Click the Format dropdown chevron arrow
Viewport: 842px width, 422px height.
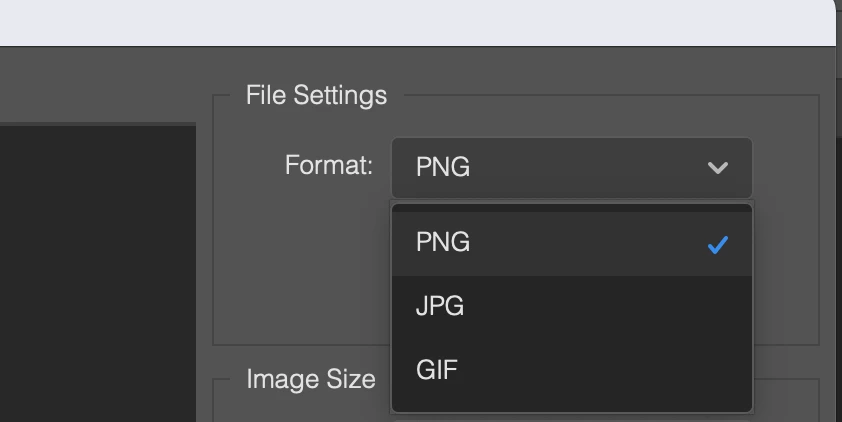pyautogui.click(x=717, y=168)
